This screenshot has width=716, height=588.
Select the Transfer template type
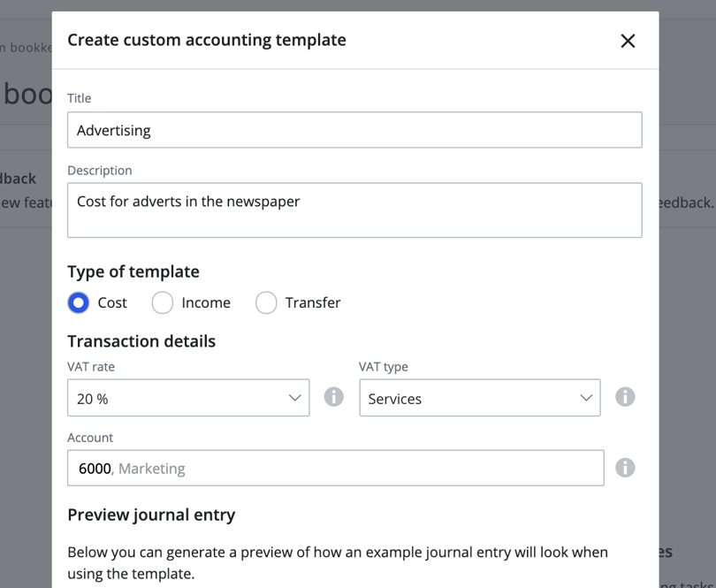tap(266, 302)
